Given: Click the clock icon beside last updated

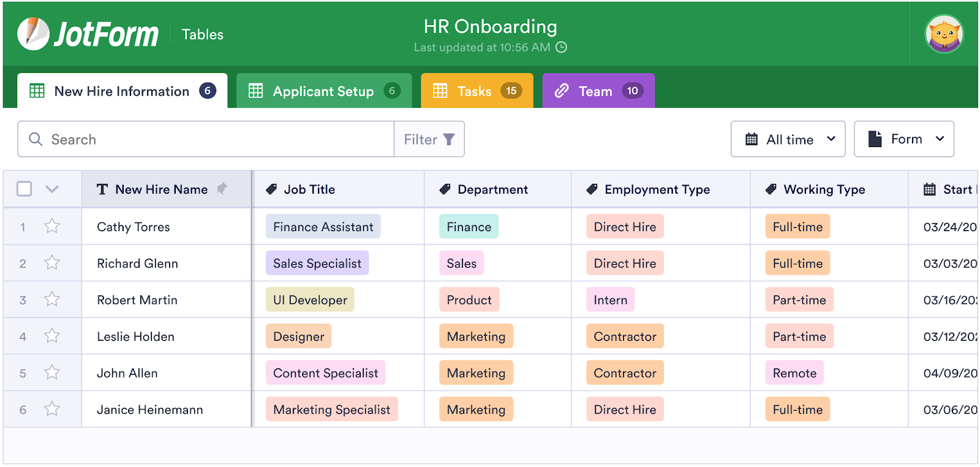Looking at the screenshot, I should click(561, 47).
